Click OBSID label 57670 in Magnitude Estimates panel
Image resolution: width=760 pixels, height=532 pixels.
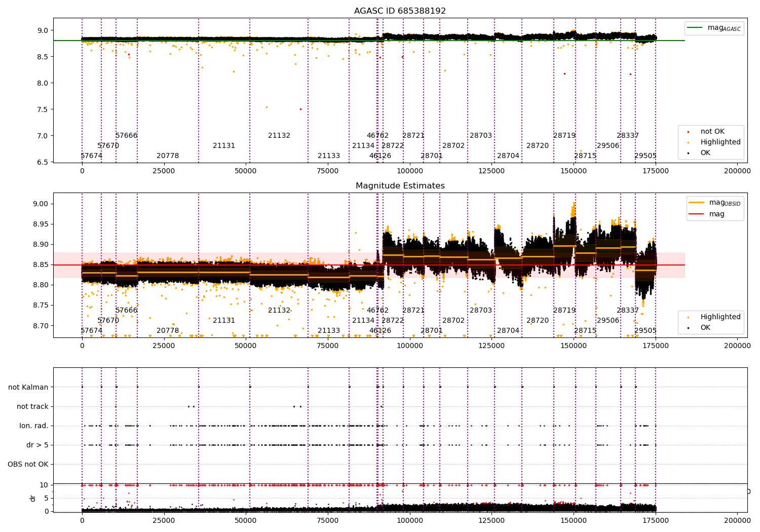[108, 321]
